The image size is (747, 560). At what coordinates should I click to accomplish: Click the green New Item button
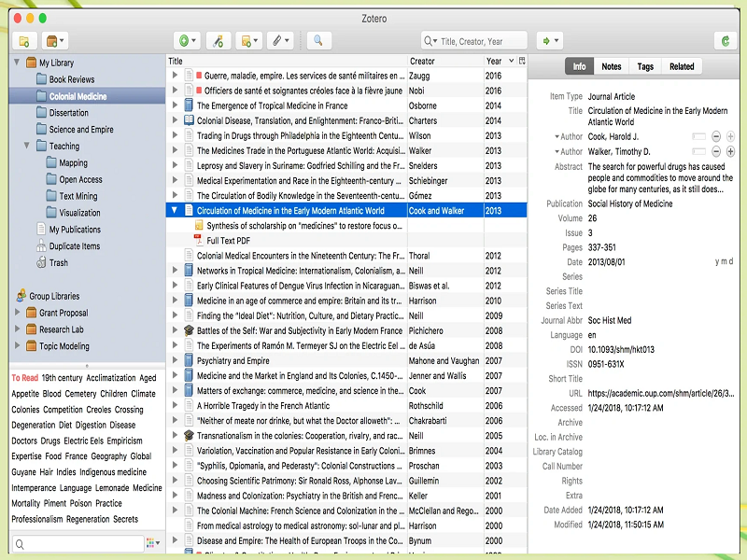click(187, 41)
